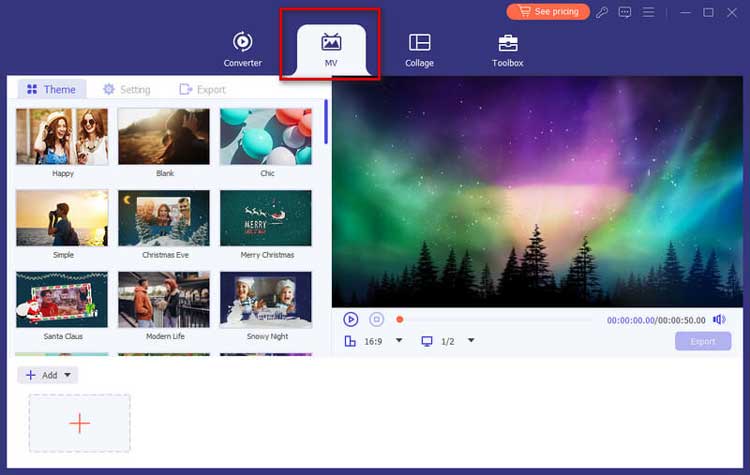
Task: Click the monitor preview quality icon
Action: [427, 341]
